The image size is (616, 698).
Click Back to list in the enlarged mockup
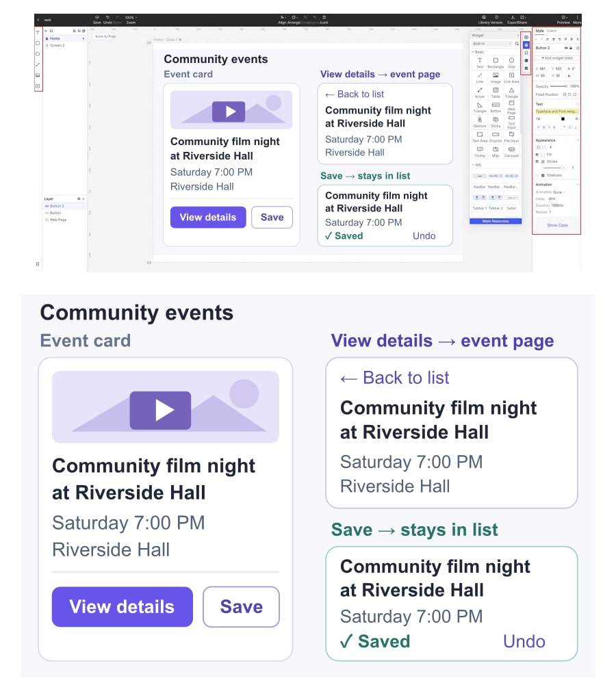coord(395,378)
